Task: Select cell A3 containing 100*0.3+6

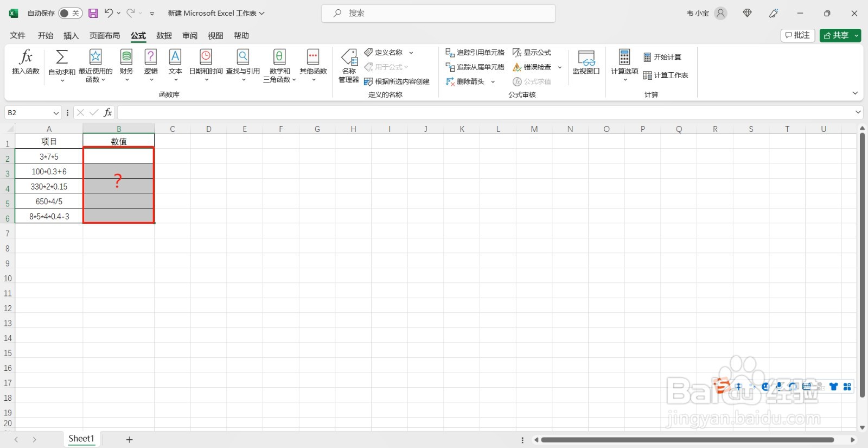Action: point(49,172)
